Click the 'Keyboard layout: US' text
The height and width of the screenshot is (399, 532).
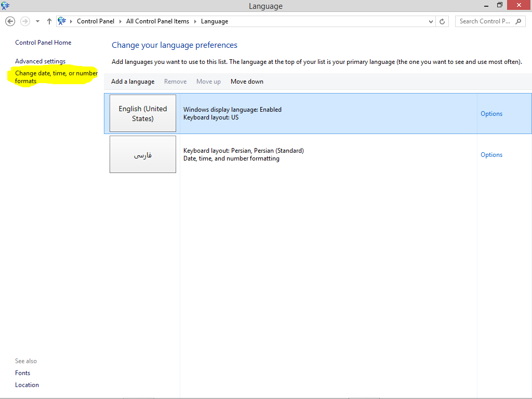pyautogui.click(x=211, y=117)
